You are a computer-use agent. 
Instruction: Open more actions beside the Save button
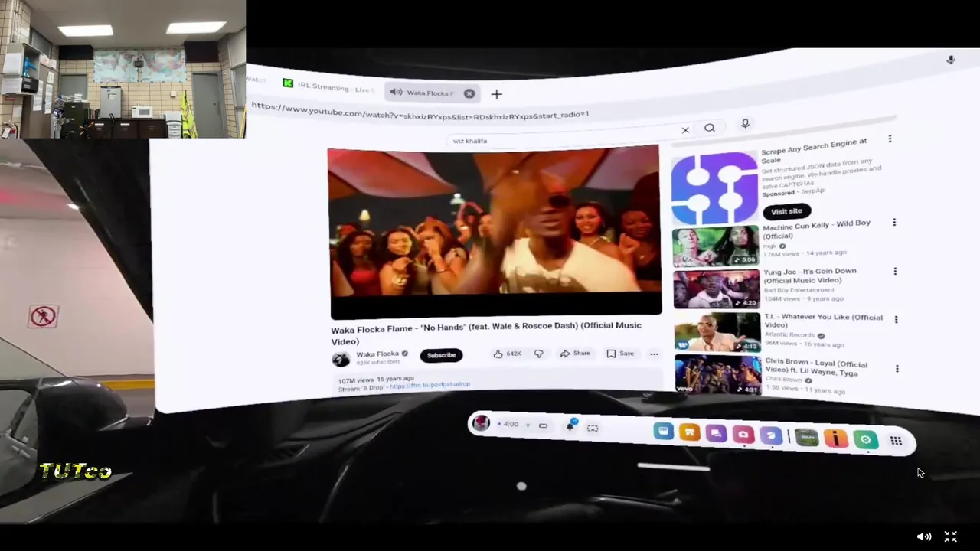tap(654, 354)
